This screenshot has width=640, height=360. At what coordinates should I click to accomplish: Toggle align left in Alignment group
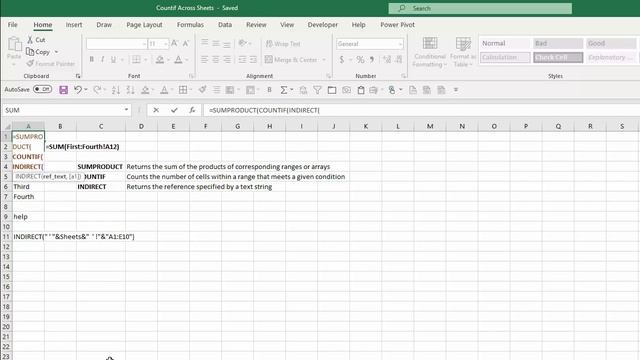(204, 60)
